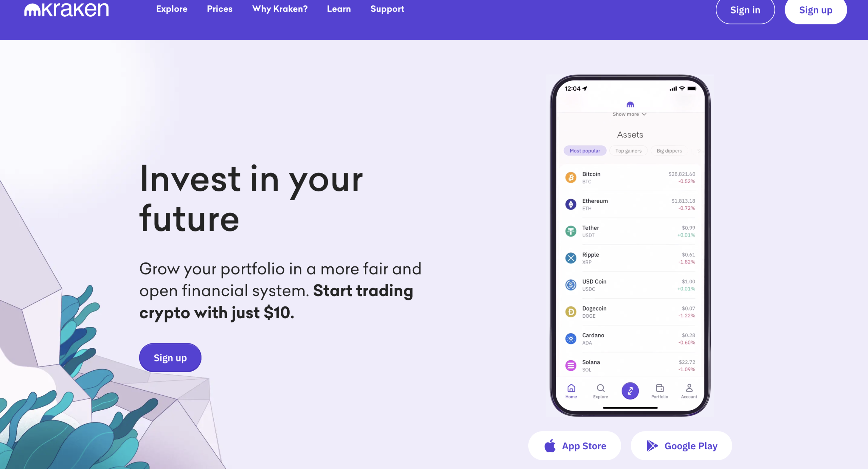The image size is (868, 469).
Task: Switch to the Big dippers tab
Action: click(669, 151)
